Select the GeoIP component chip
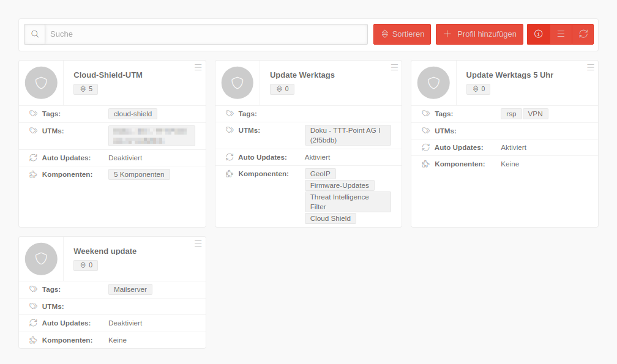Image resolution: width=617 pixels, height=364 pixels. (320, 173)
